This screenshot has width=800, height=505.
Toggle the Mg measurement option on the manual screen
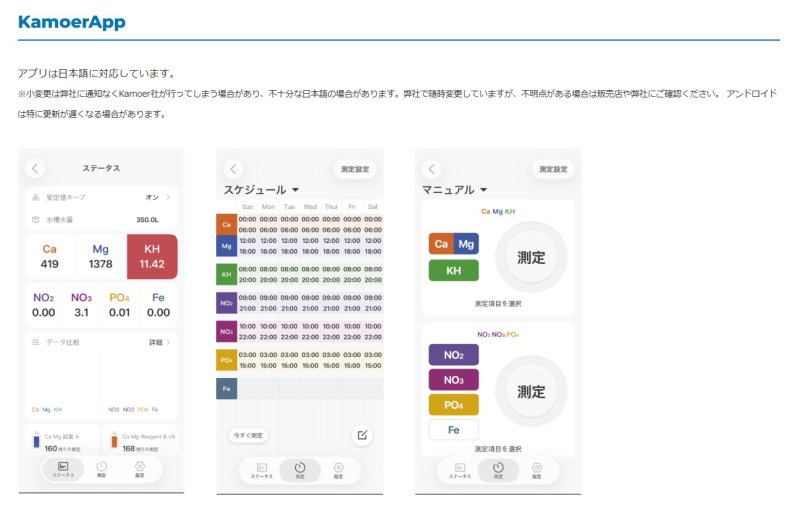pos(466,244)
